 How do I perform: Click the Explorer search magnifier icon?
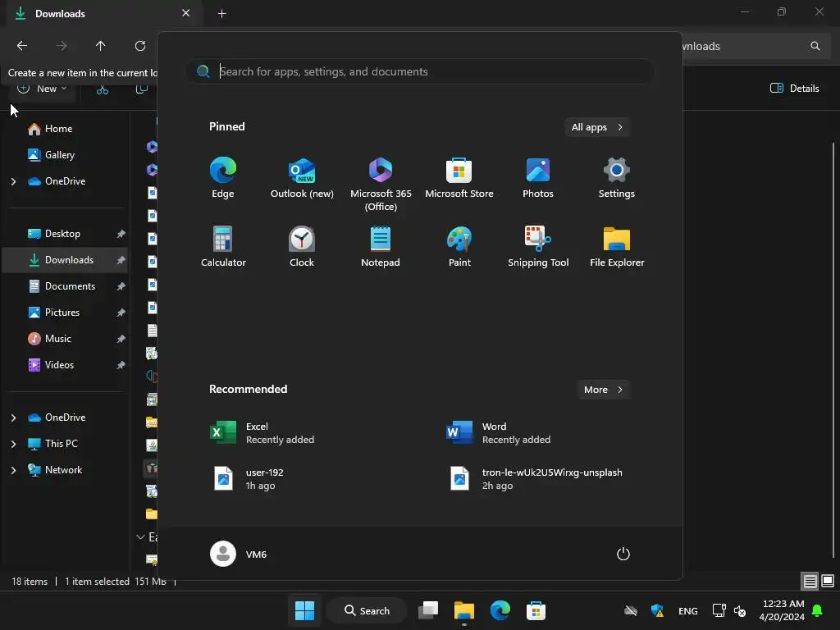pos(815,46)
